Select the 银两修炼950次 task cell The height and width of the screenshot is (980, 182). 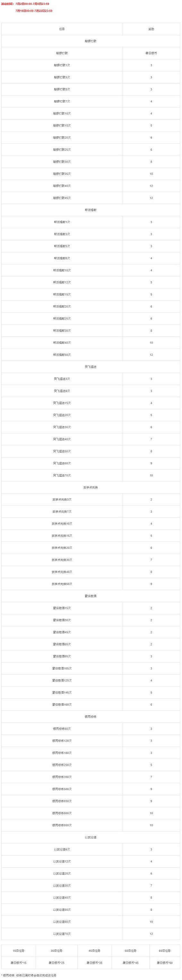click(x=62, y=825)
